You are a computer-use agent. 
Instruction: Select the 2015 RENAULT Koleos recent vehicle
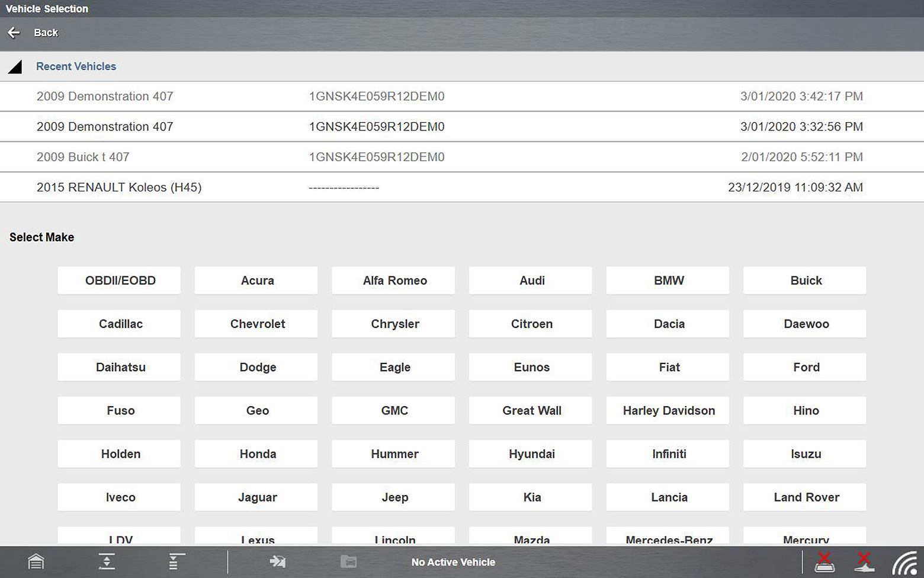(x=119, y=187)
